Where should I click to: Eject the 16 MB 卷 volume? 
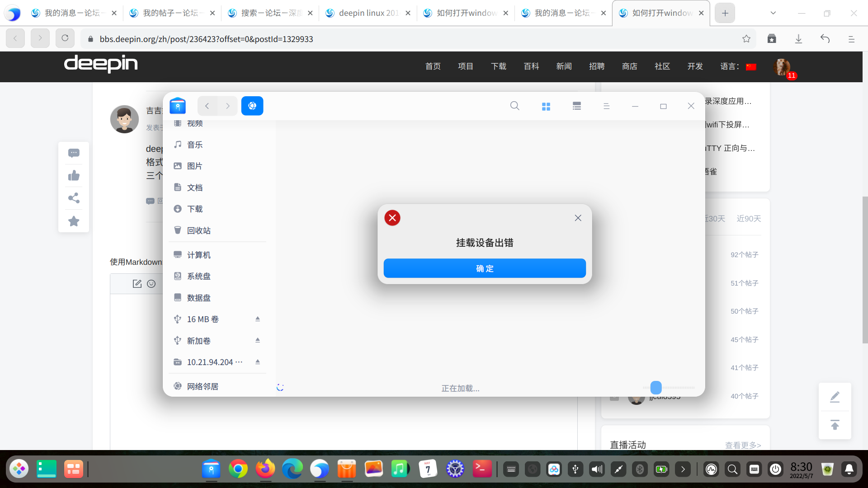point(258,319)
